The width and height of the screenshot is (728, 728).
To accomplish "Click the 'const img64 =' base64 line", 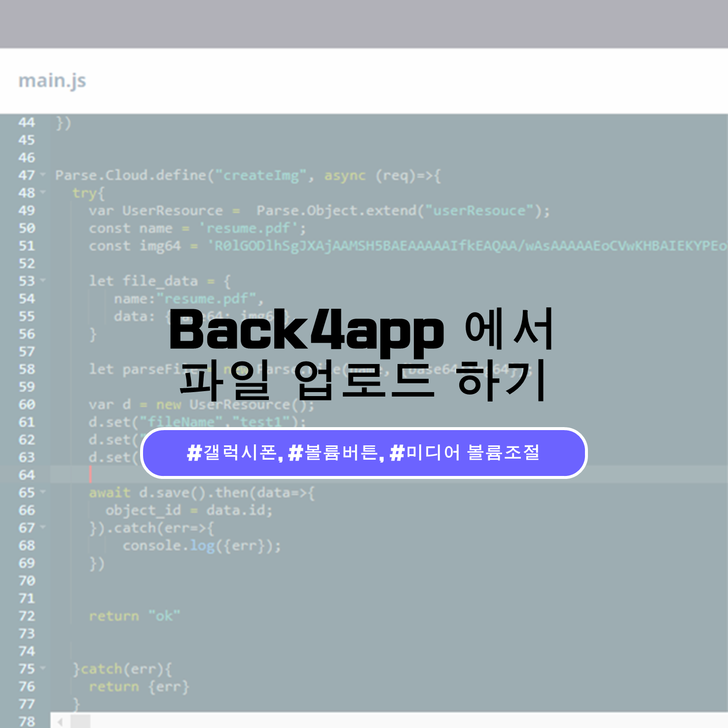I will pyautogui.click(x=408, y=246).
